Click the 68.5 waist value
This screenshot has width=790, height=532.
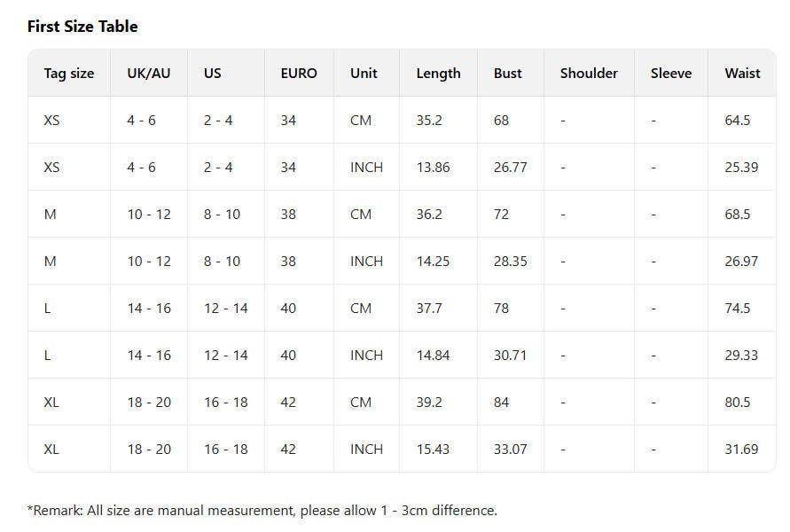[x=738, y=214]
